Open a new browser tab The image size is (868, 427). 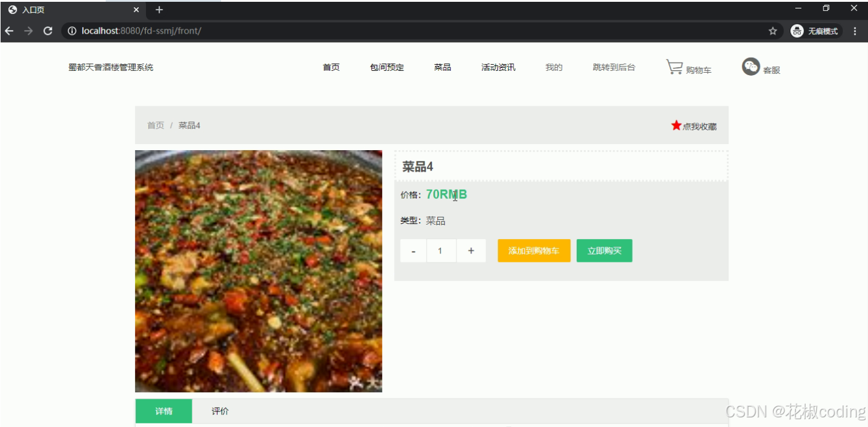pos(159,10)
